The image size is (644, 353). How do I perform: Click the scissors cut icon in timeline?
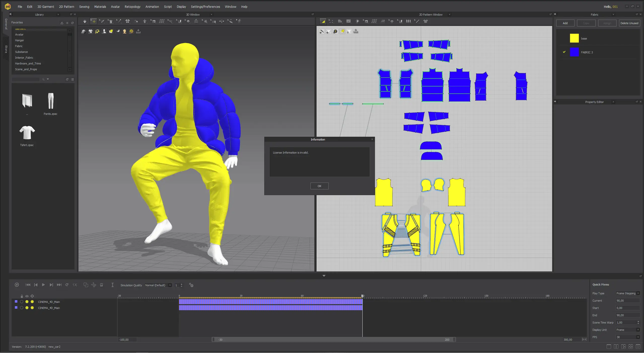(x=94, y=285)
